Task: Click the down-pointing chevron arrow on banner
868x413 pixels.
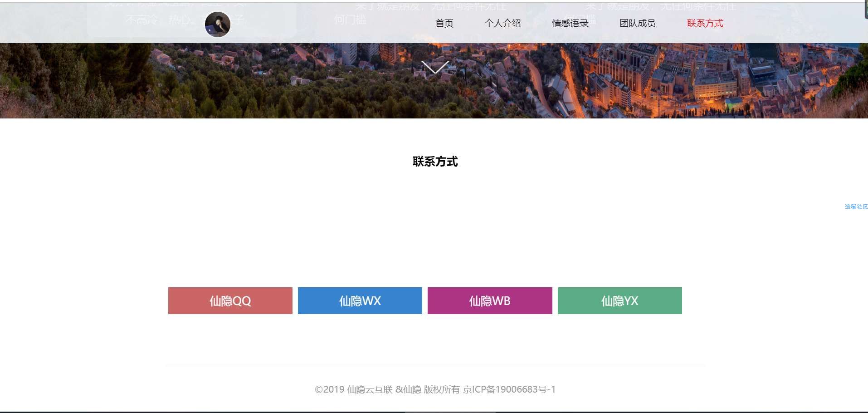Action: point(435,67)
